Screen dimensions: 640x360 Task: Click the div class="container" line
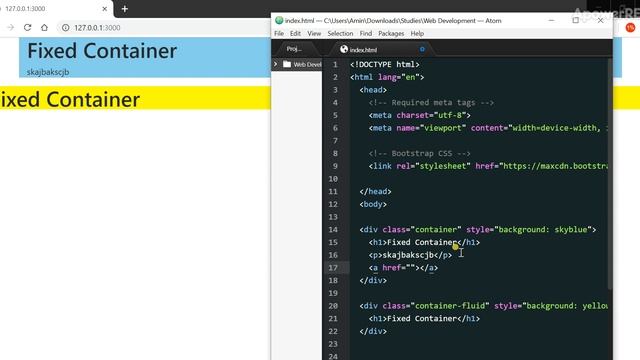(478, 230)
